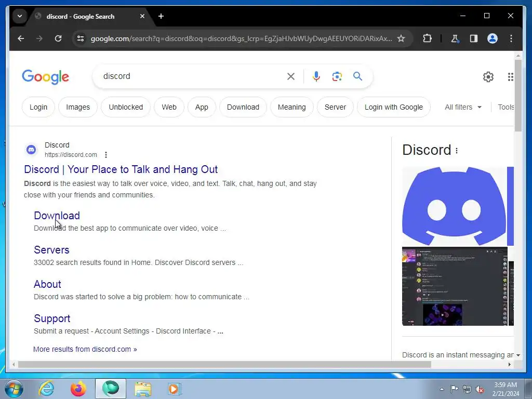This screenshot has width=532, height=399.
Task: Launch Firefox from the taskbar
Action: 78,389
